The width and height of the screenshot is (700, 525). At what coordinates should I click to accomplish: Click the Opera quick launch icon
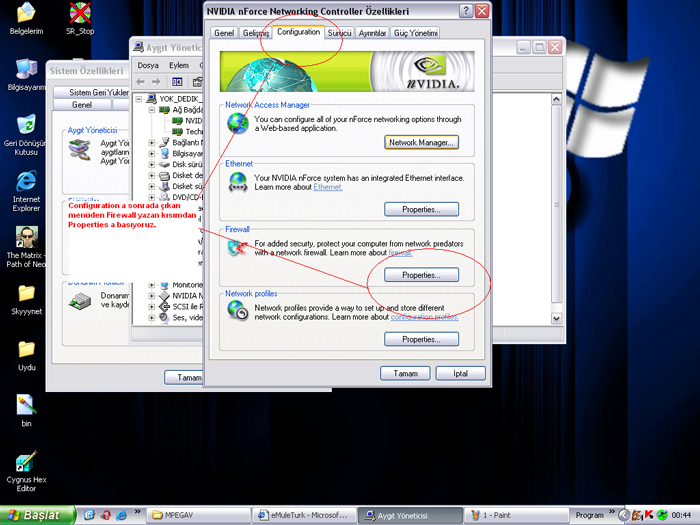click(105, 515)
